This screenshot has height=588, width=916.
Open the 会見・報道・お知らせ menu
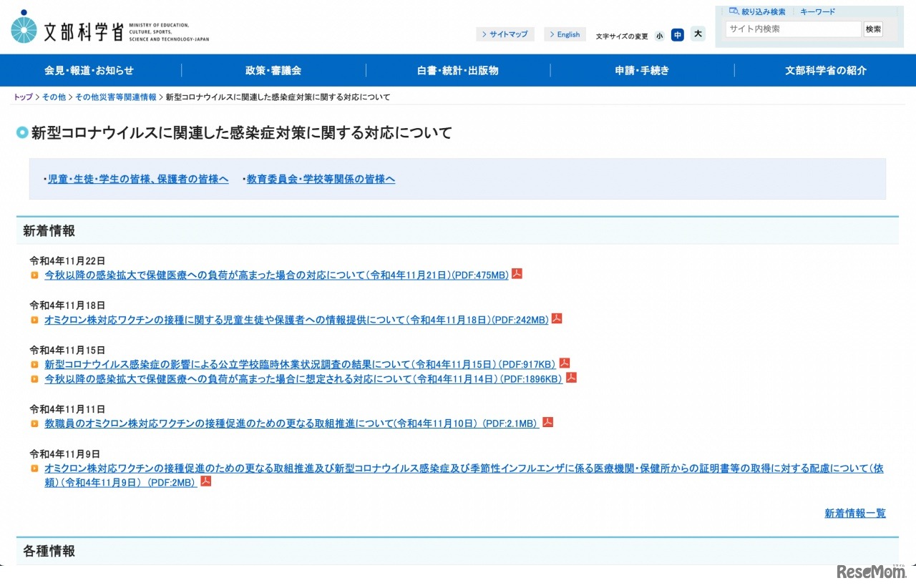tap(89, 70)
